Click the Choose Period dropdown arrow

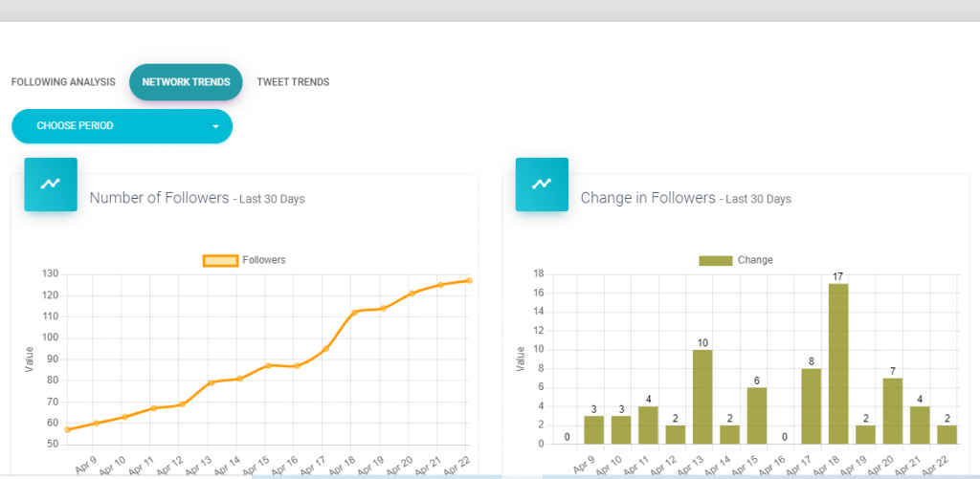[215, 127]
